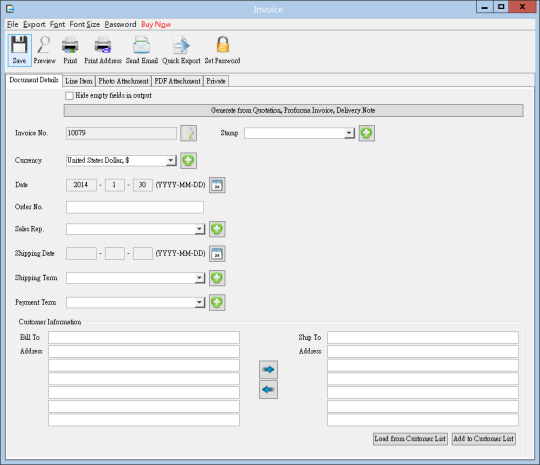Viewport: 540px width, 465px height.
Task: Expand the Currency dropdown
Action: [171, 161]
